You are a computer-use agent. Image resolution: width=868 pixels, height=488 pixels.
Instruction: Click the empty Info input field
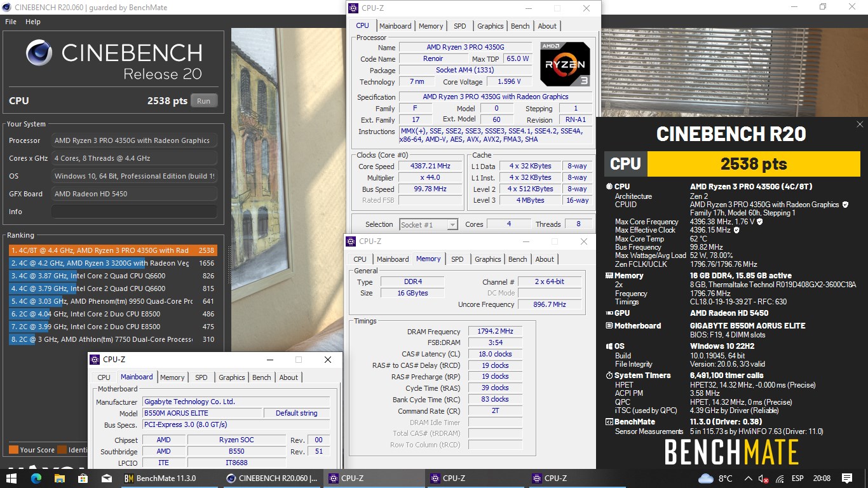pyautogui.click(x=134, y=212)
